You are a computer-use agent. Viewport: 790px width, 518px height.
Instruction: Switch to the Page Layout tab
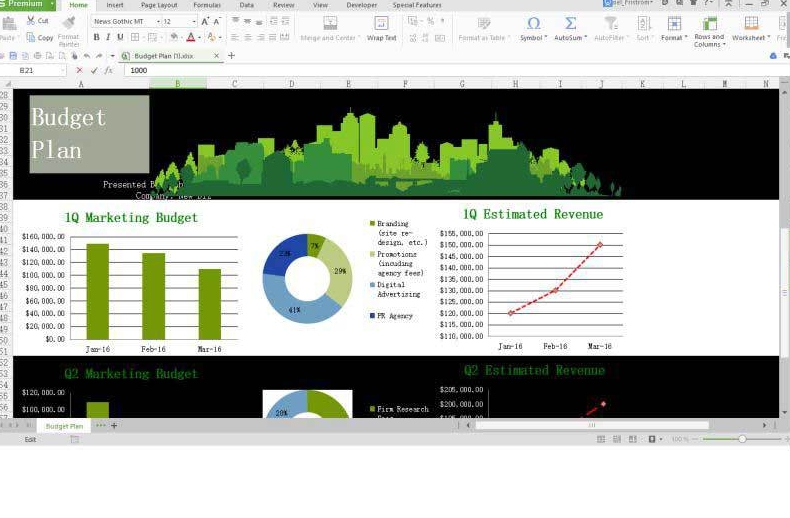[160, 5]
